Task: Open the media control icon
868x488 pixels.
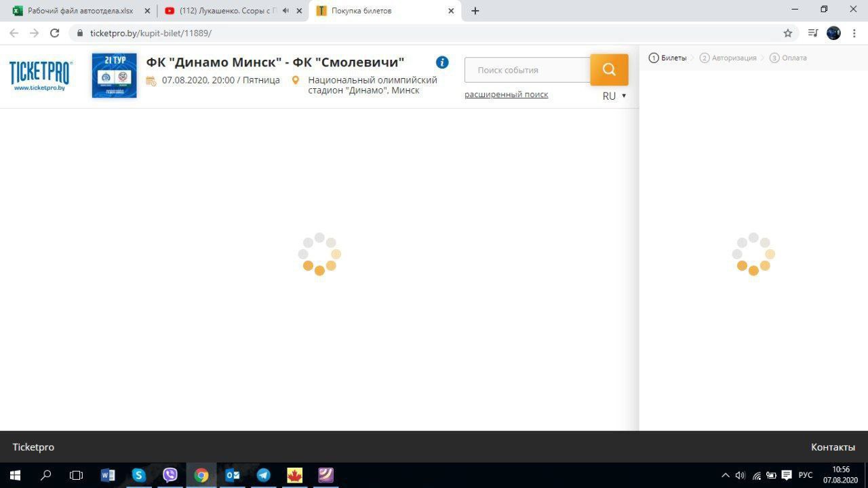Action: (813, 33)
